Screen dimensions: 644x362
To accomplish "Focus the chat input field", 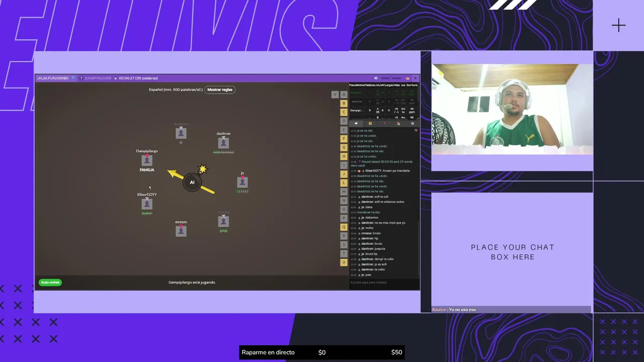I will tap(384, 283).
